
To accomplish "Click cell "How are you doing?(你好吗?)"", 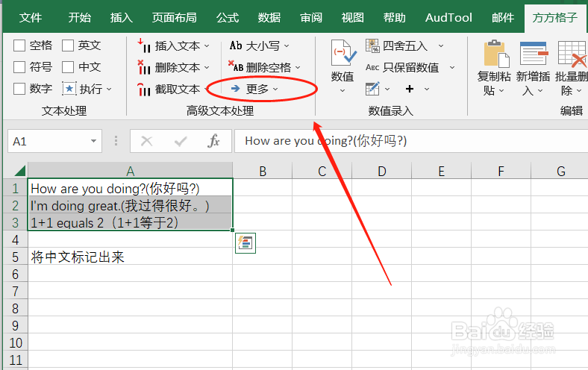I will 130,188.
